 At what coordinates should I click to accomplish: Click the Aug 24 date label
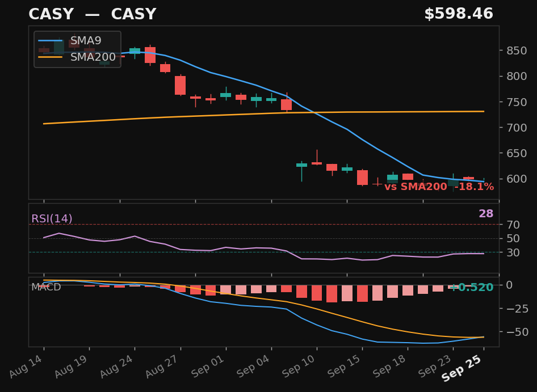click(117, 366)
